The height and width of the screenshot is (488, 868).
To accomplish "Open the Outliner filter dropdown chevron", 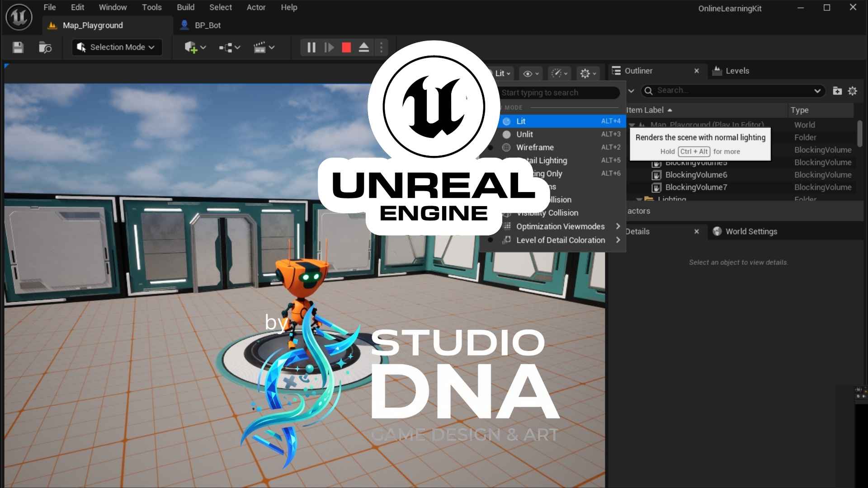I will point(631,91).
